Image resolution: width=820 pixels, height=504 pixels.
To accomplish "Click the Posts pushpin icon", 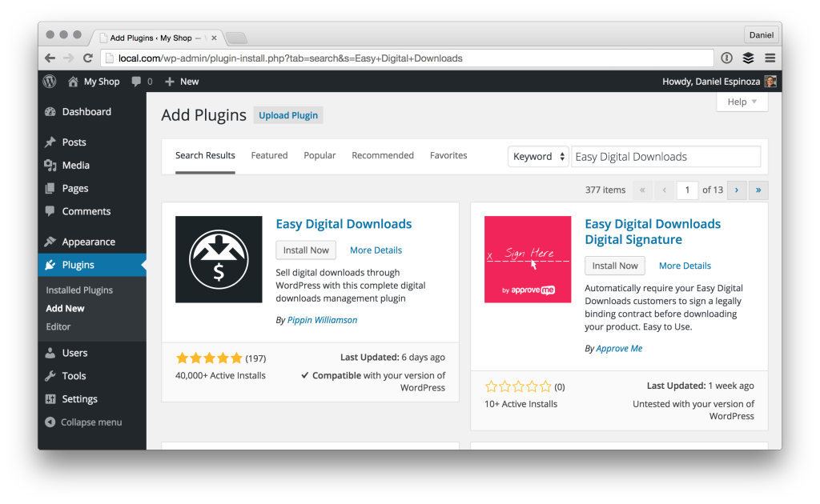I will [x=50, y=142].
